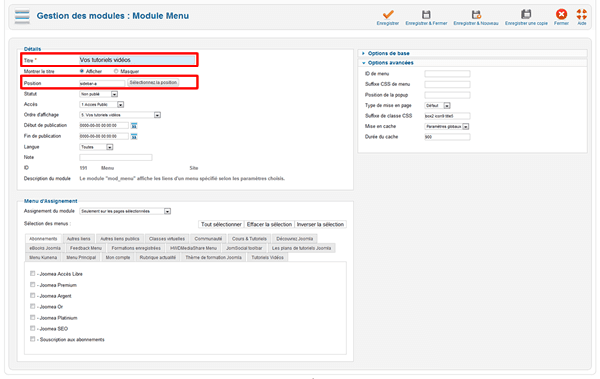This screenshot has height=379, width=600.
Task: Open the Autres liens publics tab
Action: coord(120,239)
